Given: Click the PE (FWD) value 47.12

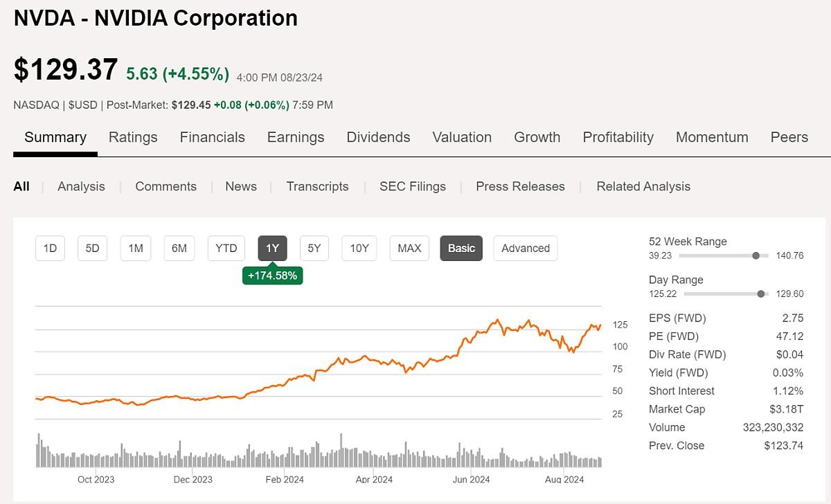Looking at the screenshot, I should coord(790,336).
